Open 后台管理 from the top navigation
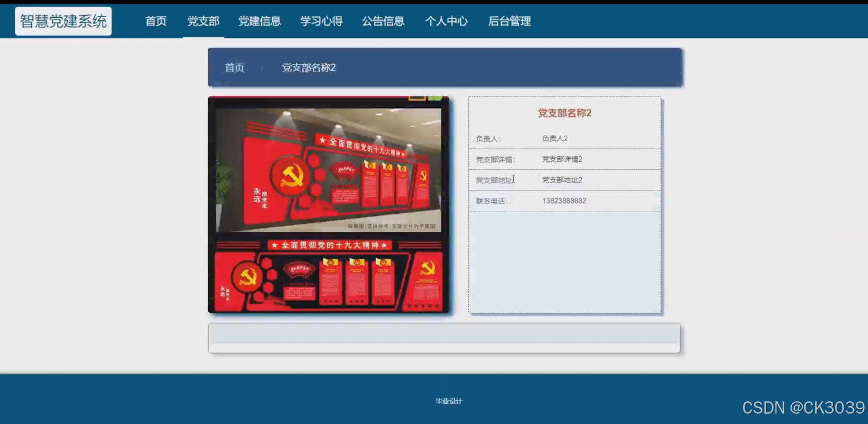Viewport: 868px width, 424px height. point(509,21)
